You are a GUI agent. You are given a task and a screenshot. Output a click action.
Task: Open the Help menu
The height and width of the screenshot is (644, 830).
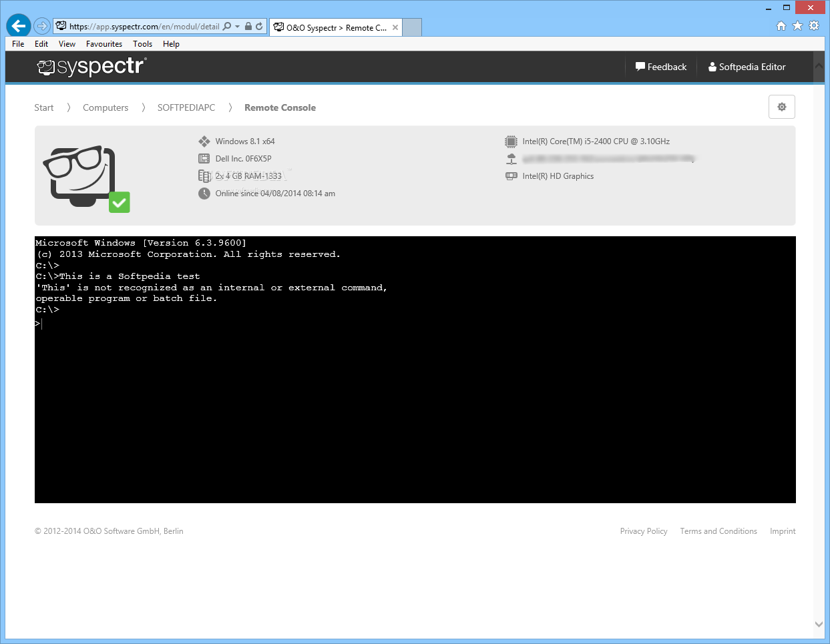(171, 44)
